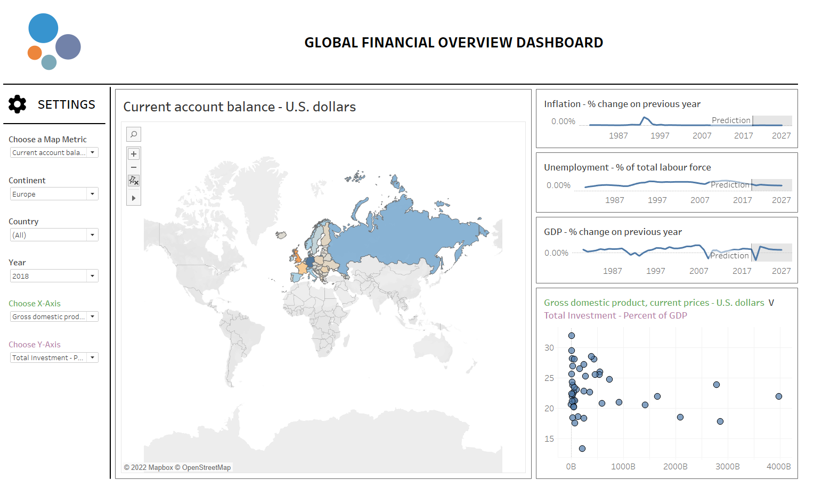Open the Country dropdown showing (All)
Viewport: 814px width, 504px height.
click(x=54, y=235)
